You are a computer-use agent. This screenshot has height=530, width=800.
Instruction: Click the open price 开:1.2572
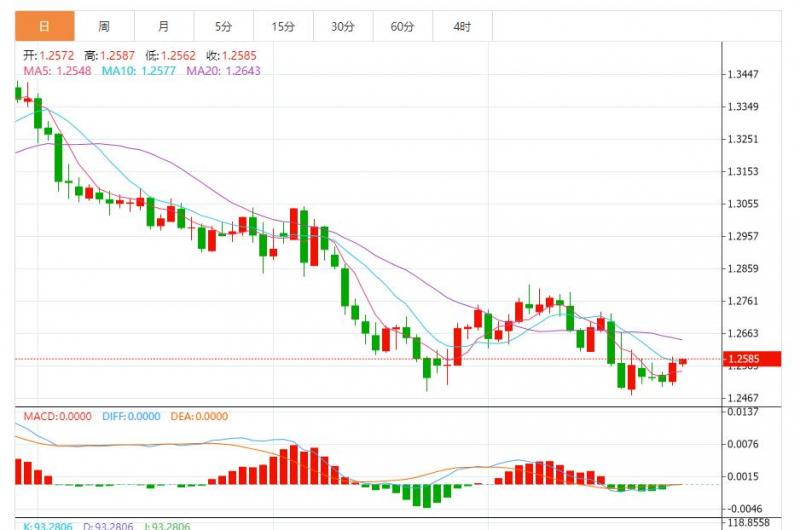[48, 56]
